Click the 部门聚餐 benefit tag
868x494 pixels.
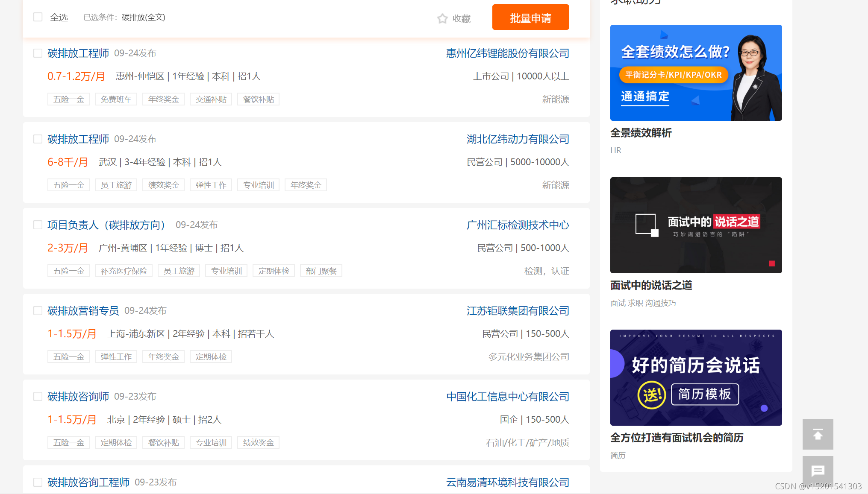(x=321, y=271)
